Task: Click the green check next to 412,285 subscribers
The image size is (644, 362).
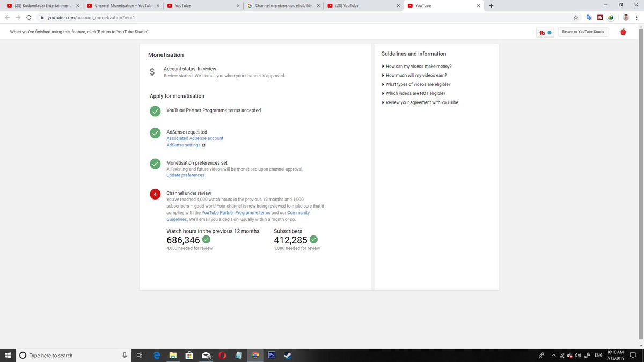Action: [x=314, y=240]
